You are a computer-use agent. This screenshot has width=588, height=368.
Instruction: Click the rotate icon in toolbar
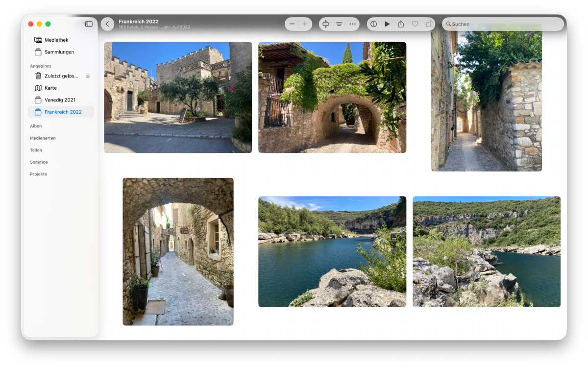click(429, 24)
